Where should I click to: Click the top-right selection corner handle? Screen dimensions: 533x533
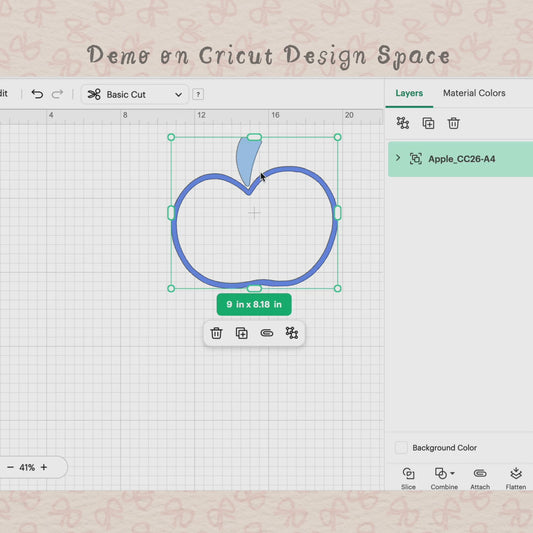[x=338, y=137]
